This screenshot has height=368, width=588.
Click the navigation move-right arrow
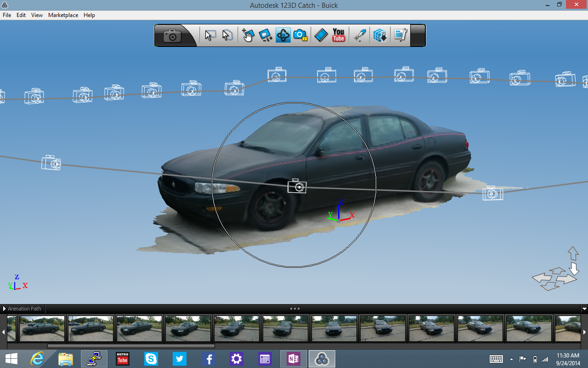[x=567, y=279]
